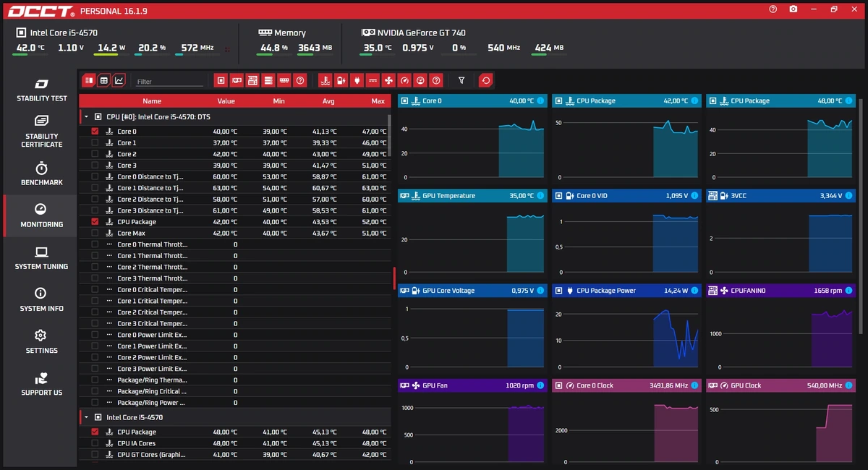Check the Core Max sensor checkbox
This screenshot has width=868, height=470.
(x=95, y=233)
